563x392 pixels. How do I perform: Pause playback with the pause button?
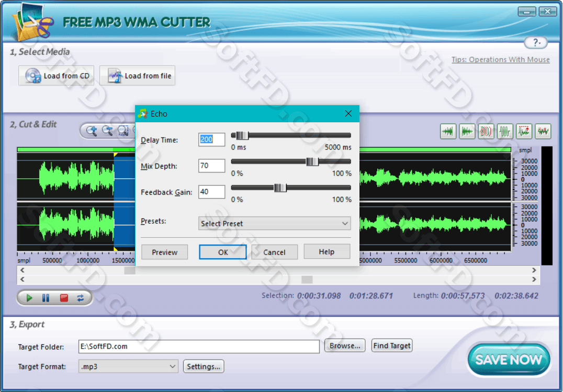tap(46, 298)
